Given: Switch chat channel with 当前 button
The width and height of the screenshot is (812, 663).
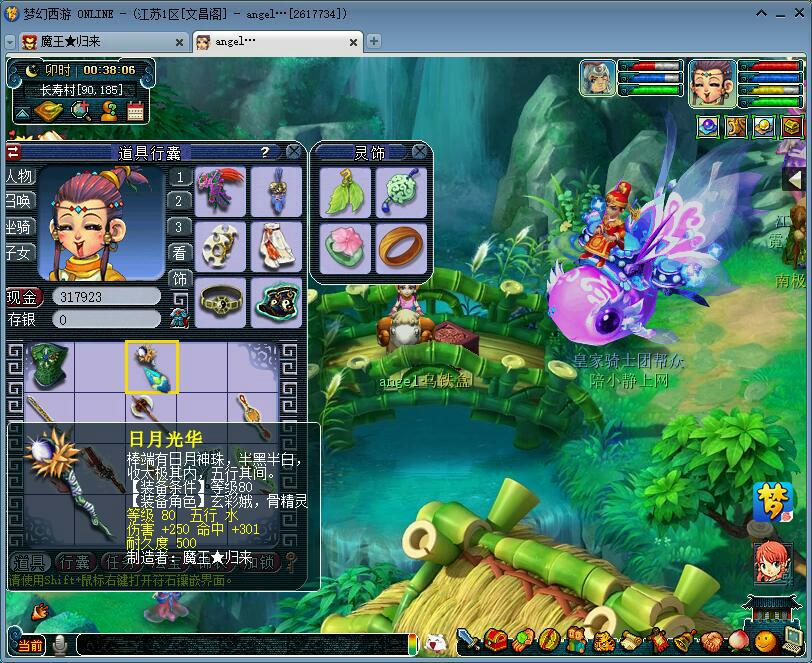Looking at the screenshot, I should click(x=30, y=645).
